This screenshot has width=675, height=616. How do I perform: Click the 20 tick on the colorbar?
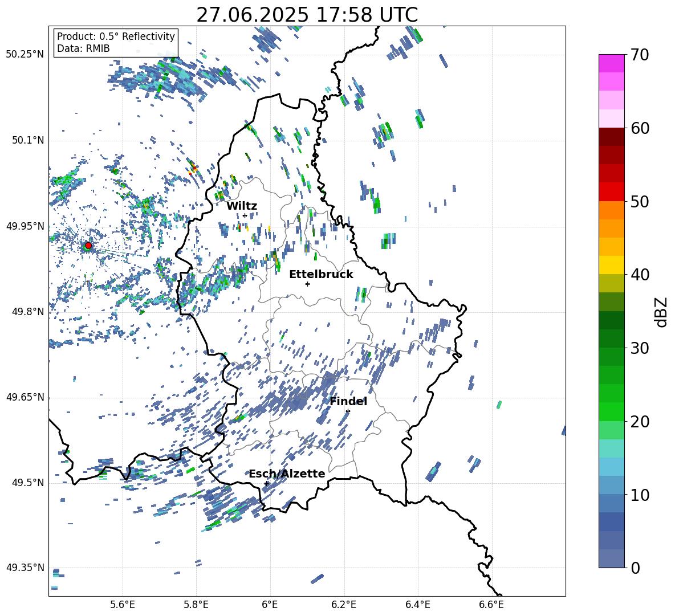(640, 421)
